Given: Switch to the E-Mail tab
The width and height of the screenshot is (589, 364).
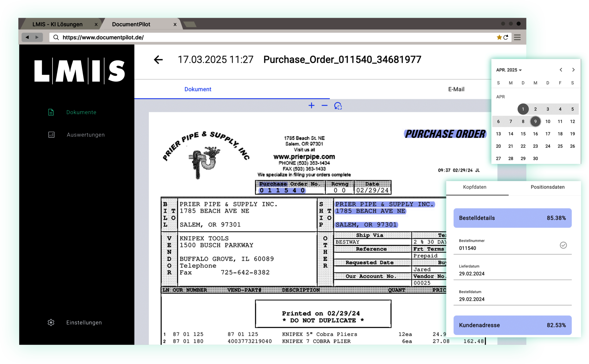Looking at the screenshot, I should (x=456, y=89).
